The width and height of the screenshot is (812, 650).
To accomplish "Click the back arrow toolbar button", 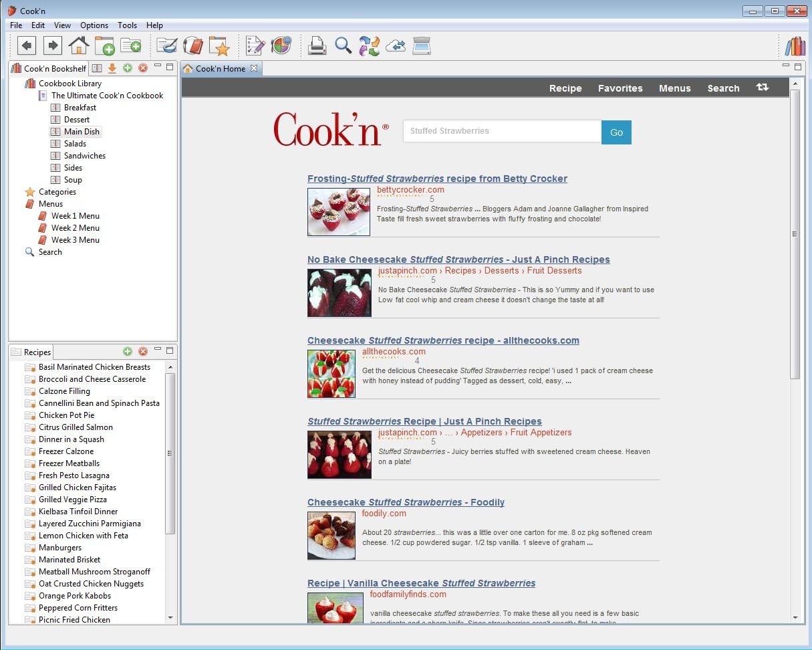I will pos(27,45).
